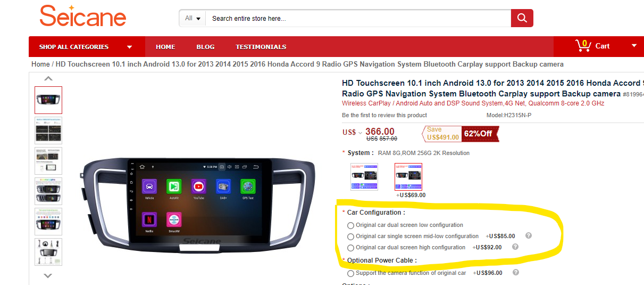644x285 pixels.
Task: Expand the Cart dropdown arrow
Action: pyautogui.click(x=634, y=46)
